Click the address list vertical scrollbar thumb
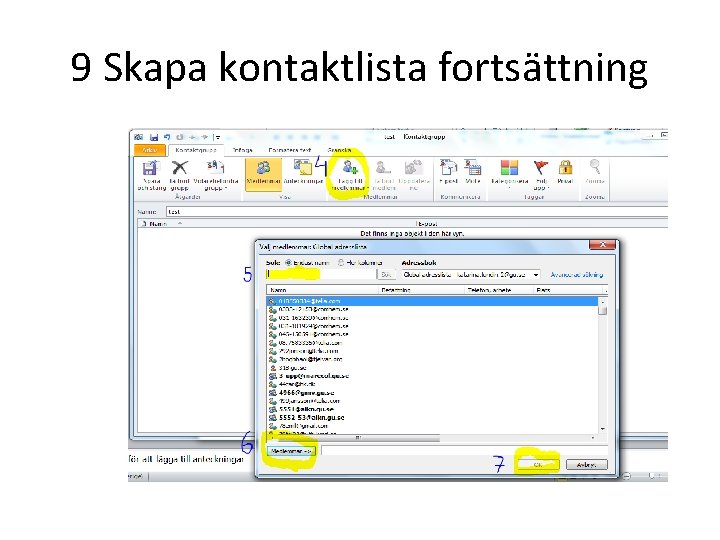Image resolution: width=720 pixels, height=540 pixels. [x=602, y=310]
